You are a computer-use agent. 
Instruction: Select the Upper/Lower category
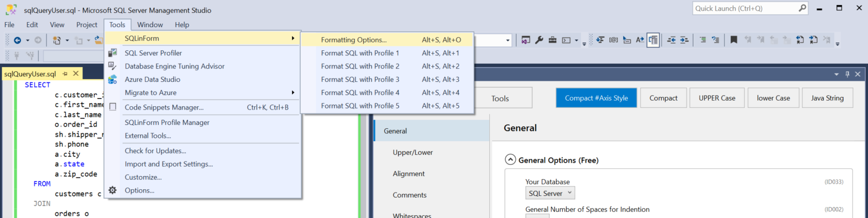pyautogui.click(x=432, y=152)
